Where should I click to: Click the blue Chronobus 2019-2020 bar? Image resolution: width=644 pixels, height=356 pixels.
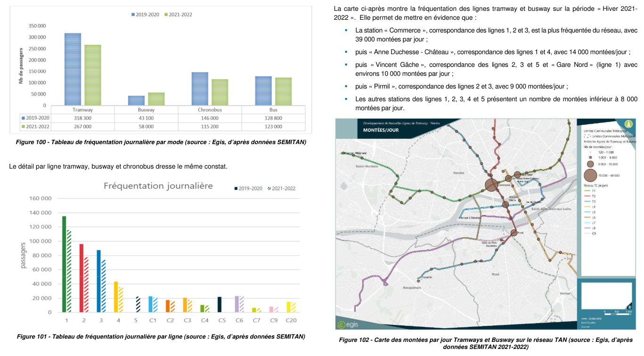(x=200, y=89)
